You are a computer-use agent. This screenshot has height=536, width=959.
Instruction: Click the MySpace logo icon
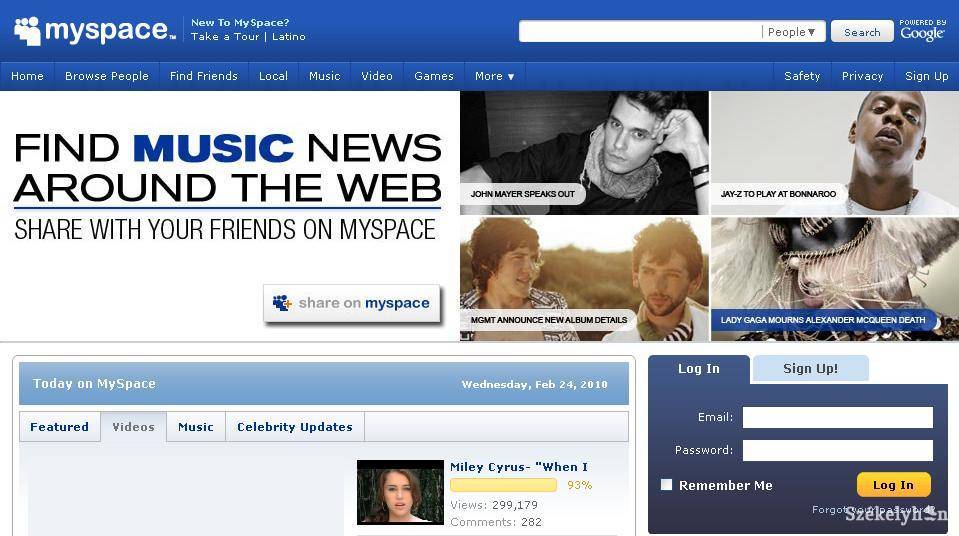[28, 31]
